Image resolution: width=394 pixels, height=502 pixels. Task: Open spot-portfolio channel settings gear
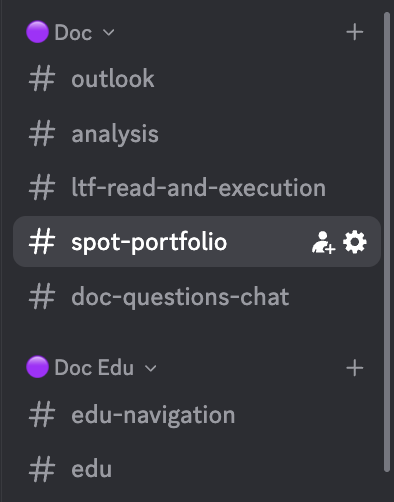(x=355, y=242)
